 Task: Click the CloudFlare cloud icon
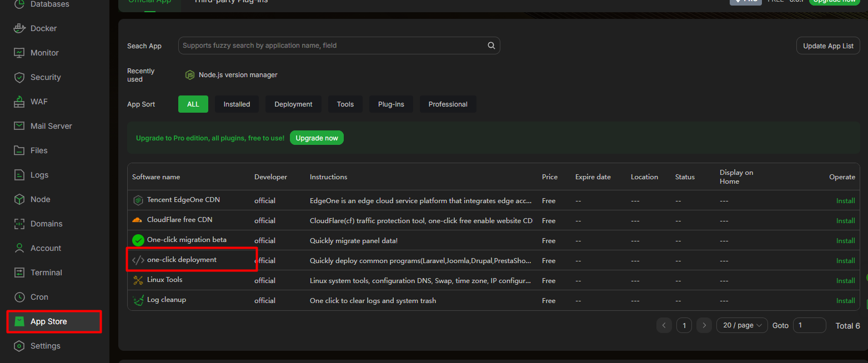[x=137, y=220]
